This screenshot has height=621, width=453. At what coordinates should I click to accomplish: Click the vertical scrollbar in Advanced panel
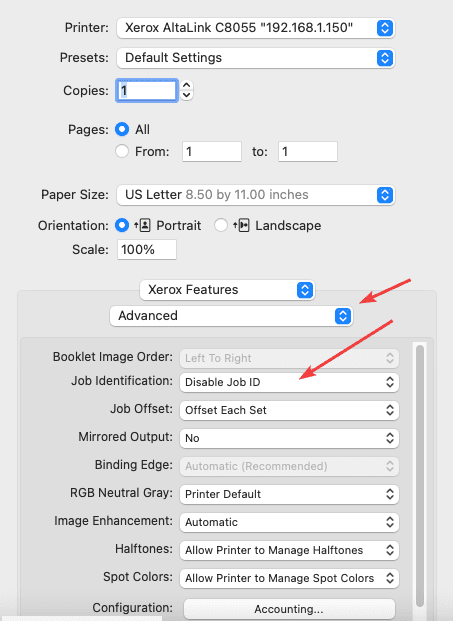click(420, 475)
